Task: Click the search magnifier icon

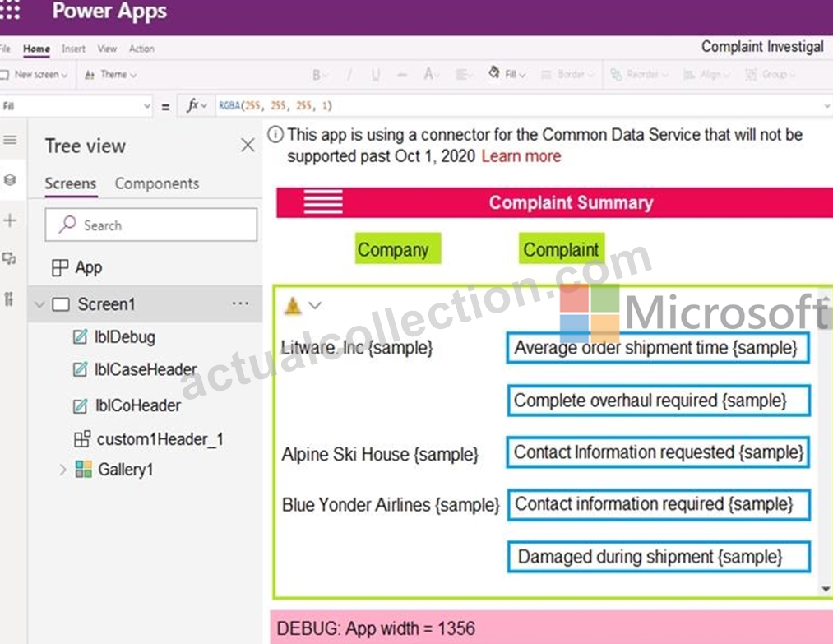Action: [67, 225]
